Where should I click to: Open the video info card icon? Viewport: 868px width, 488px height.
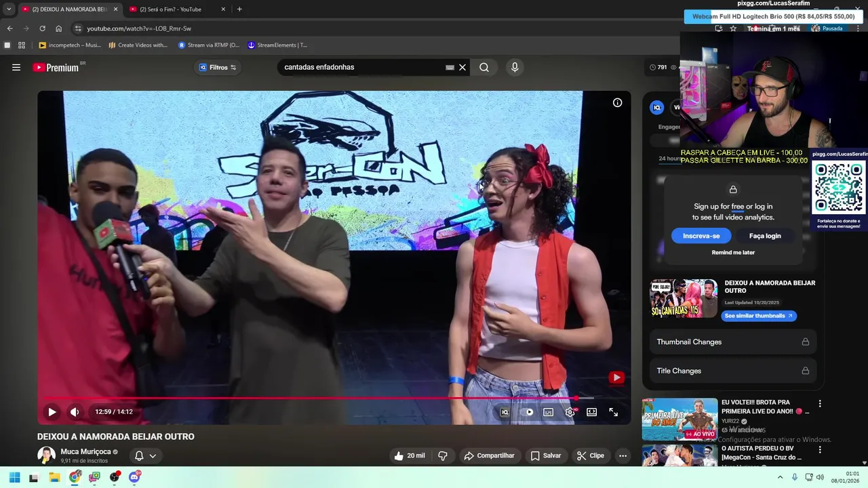(x=617, y=102)
